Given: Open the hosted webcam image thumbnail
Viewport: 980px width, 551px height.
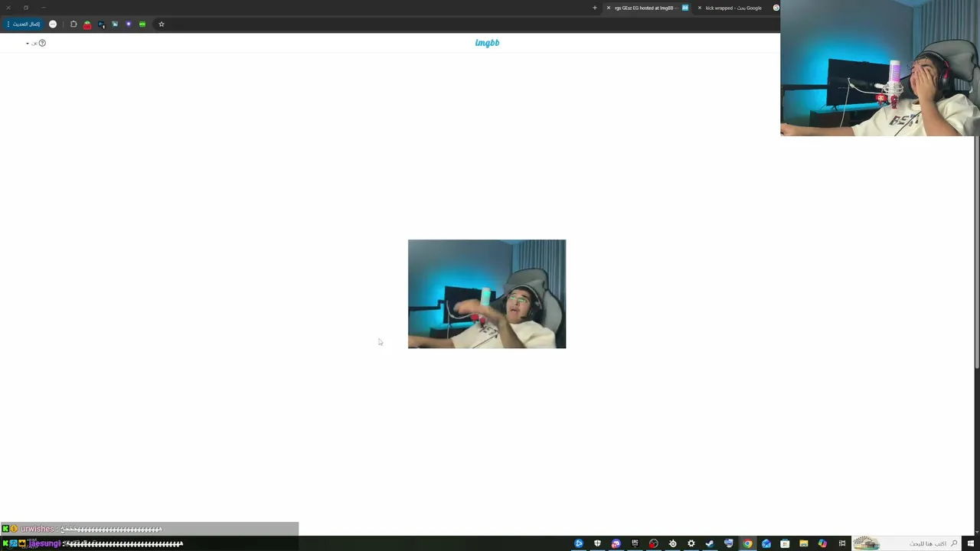Looking at the screenshot, I should (x=487, y=294).
